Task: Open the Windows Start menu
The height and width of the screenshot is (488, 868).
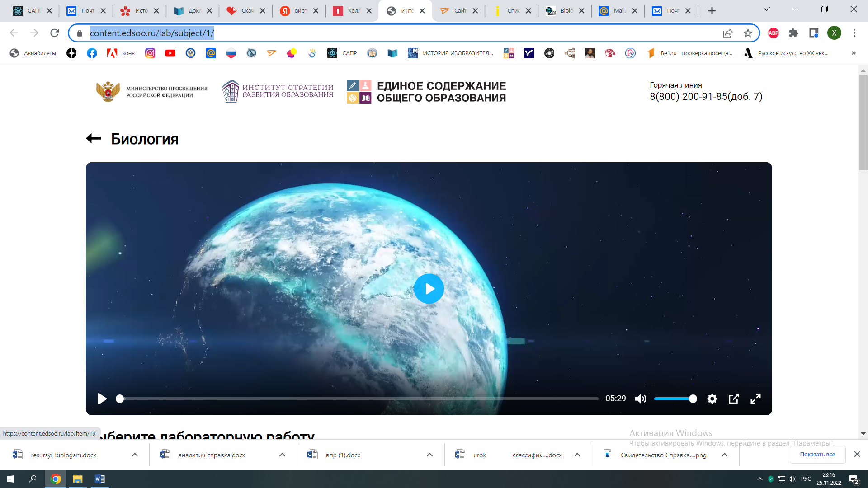Action: click(x=11, y=479)
